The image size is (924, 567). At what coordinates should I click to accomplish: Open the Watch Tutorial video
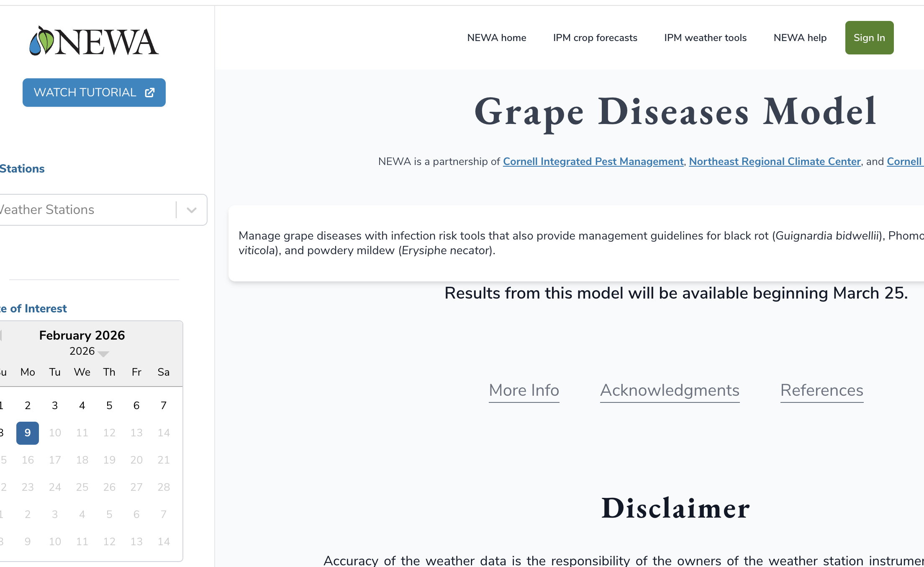(x=94, y=93)
